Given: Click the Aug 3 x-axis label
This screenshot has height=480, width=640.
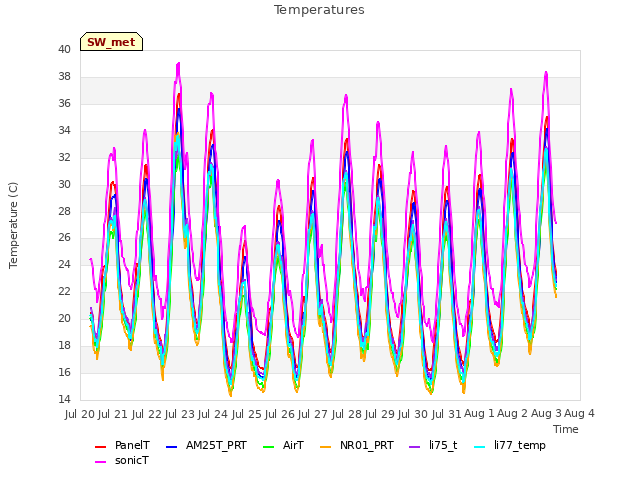Looking at the screenshot, I should click(x=546, y=414).
